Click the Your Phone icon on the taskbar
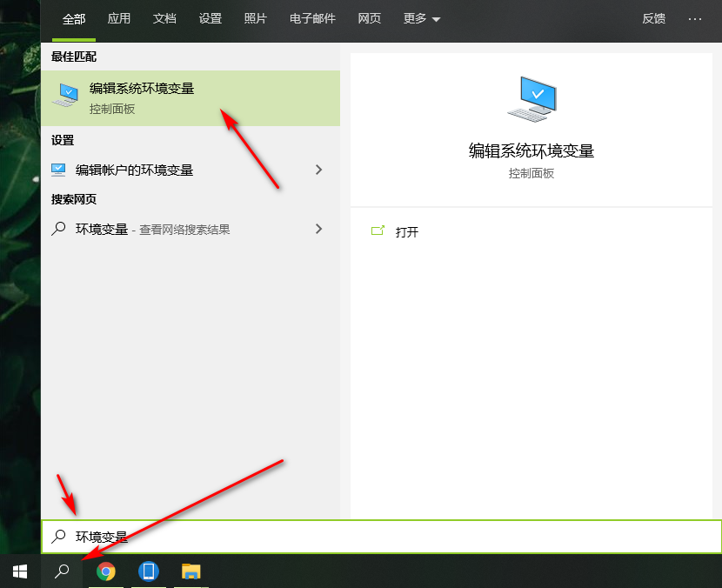 pyautogui.click(x=148, y=571)
